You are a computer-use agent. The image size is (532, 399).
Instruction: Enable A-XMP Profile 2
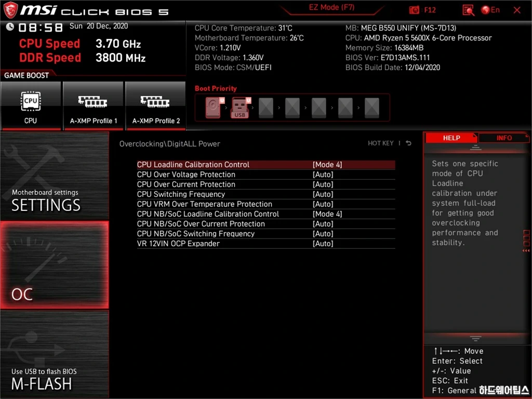tap(156, 105)
